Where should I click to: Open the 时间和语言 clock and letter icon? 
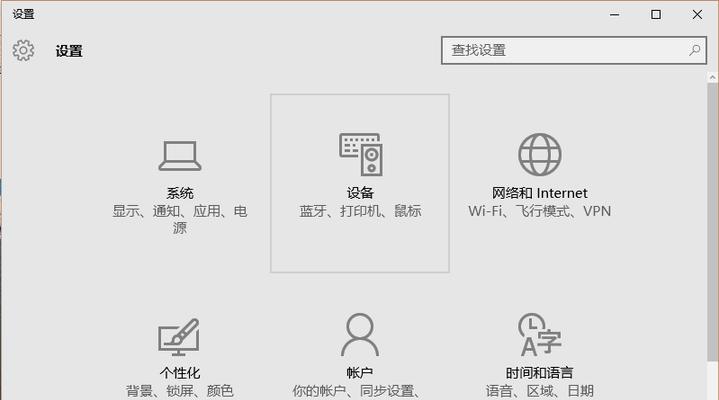540,335
